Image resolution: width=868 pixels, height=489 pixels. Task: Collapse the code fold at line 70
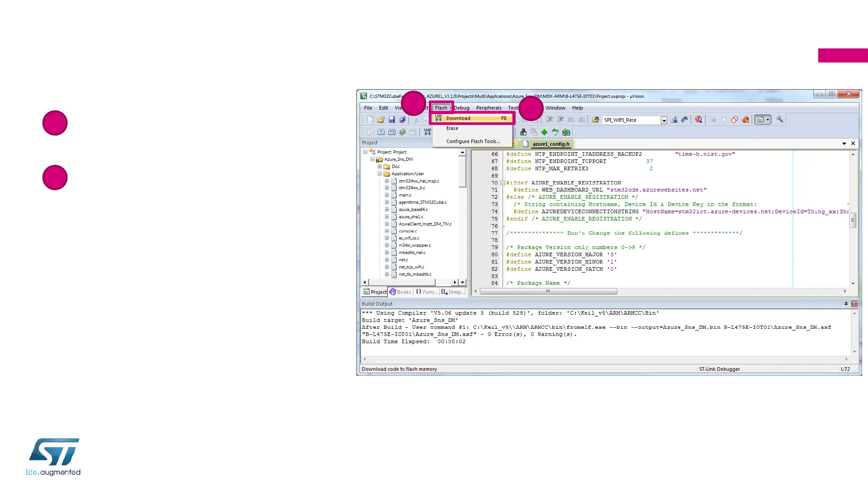click(x=503, y=183)
